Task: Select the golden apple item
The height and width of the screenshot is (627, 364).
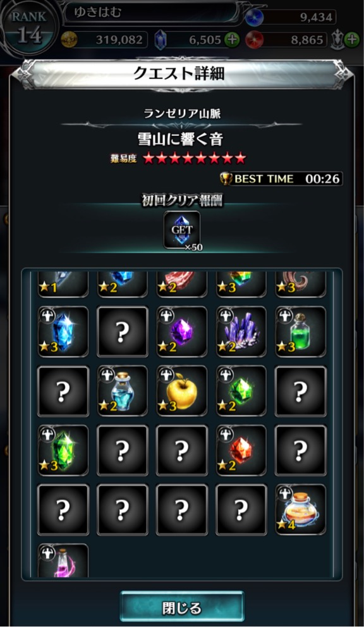Action: [182, 391]
